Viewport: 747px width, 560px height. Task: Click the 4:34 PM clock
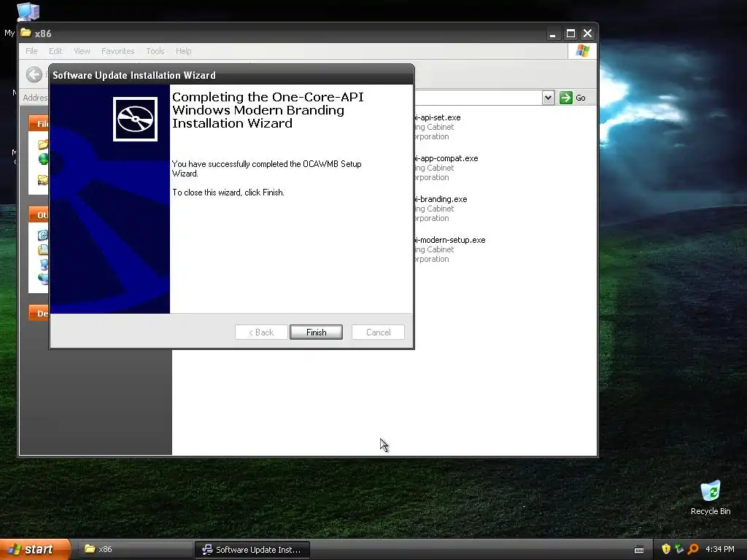pyautogui.click(x=719, y=549)
